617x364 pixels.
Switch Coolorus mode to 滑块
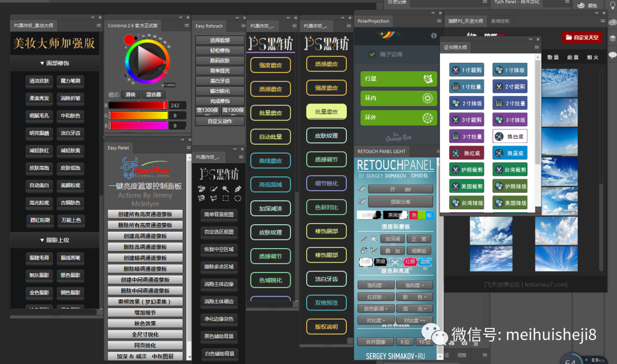click(x=130, y=95)
